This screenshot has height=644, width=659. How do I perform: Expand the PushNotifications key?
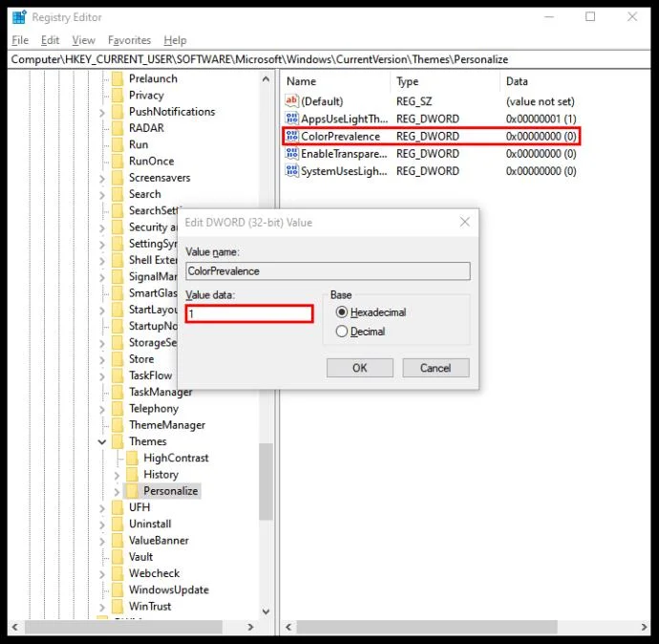(102, 112)
